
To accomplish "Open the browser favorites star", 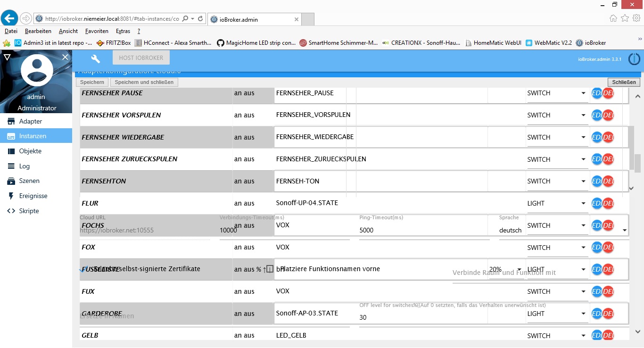I will [625, 18].
